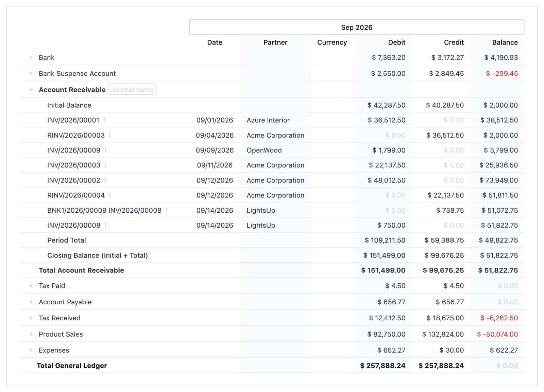Expand the Tax Received account

tap(31, 318)
